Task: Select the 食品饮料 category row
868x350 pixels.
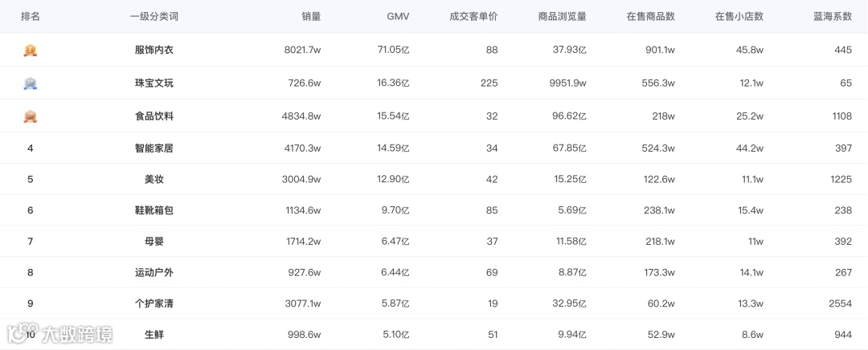Action: pos(154,116)
